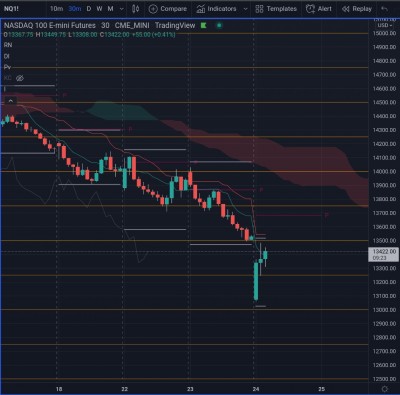This screenshot has width=400, height=395.
Task: Click the green data status dot icon
Action: 219,25
